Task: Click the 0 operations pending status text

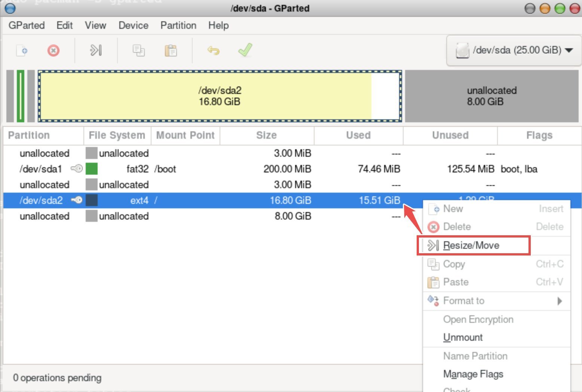Action: [x=57, y=378]
